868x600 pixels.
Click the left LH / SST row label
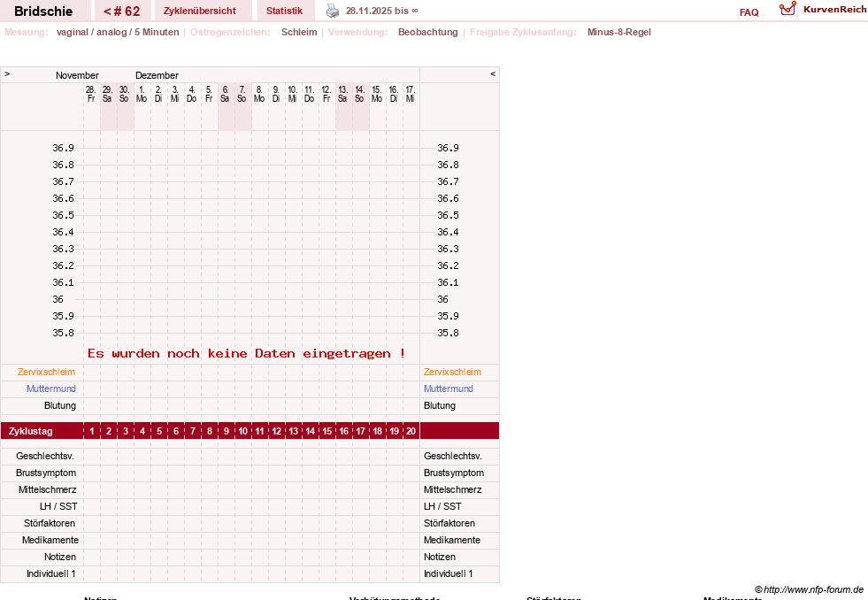(58, 506)
